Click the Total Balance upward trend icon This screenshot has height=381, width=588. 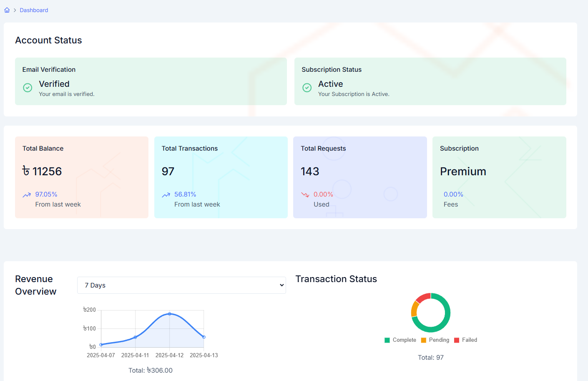(x=27, y=195)
